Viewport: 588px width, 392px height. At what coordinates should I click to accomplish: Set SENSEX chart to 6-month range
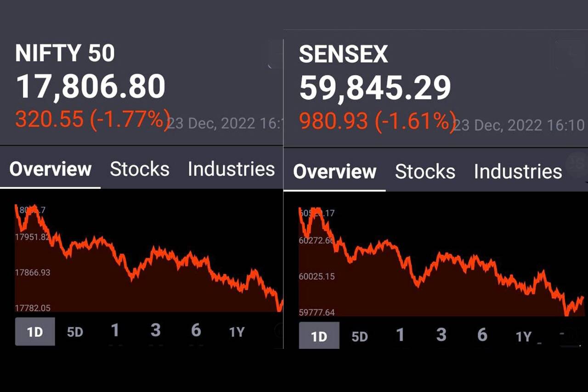[482, 335]
